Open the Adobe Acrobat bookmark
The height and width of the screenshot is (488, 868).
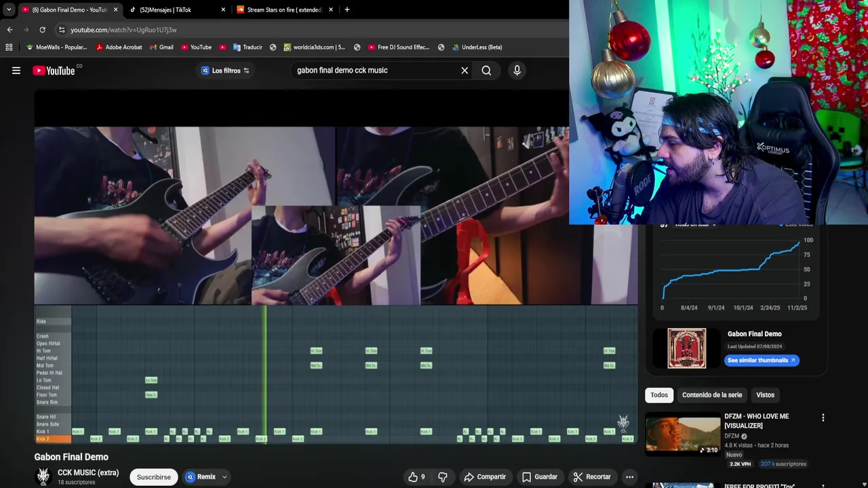(119, 47)
